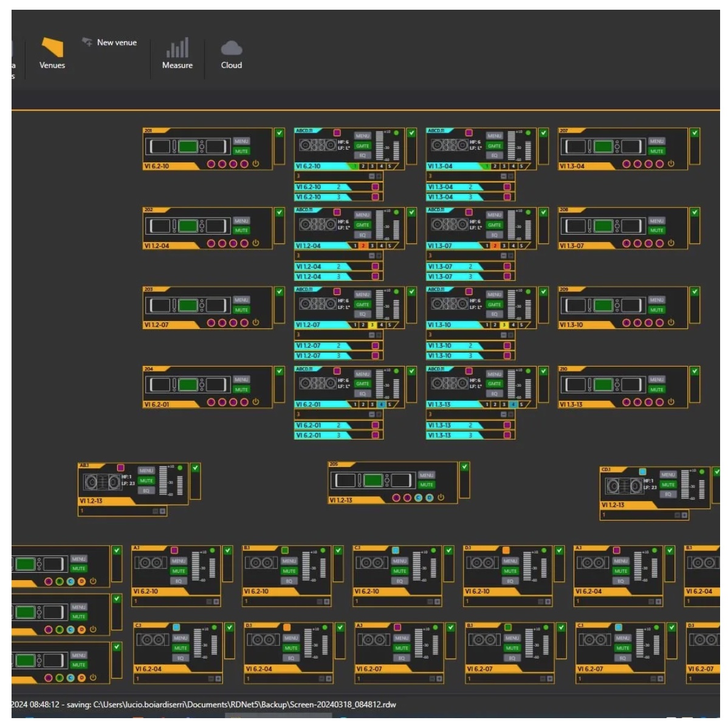
Task: Expand the plus button under CD.1 VI 1.2-13
Action: [685, 515]
